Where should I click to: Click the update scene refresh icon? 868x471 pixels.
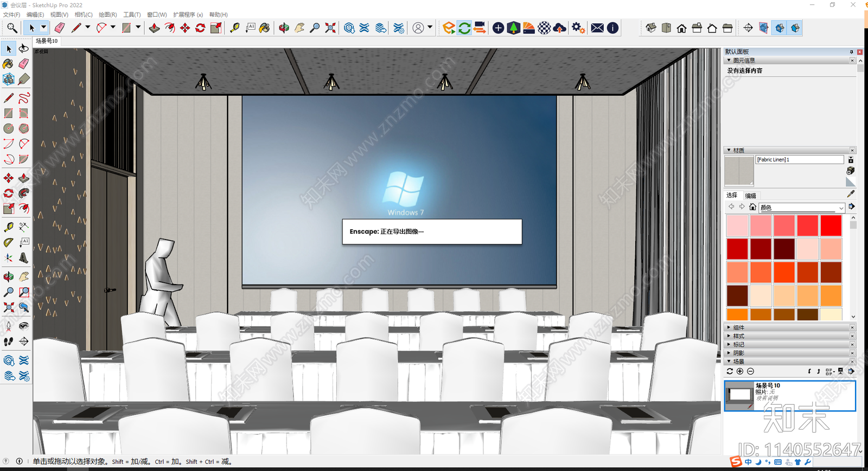730,371
